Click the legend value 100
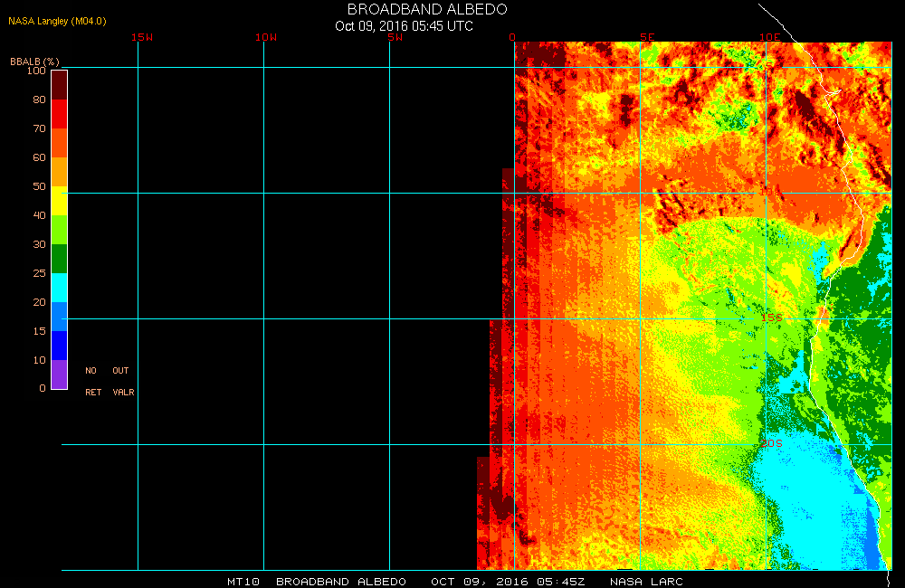Image resolution: width=905 pixels, height=588 pixels. [36, 71]
